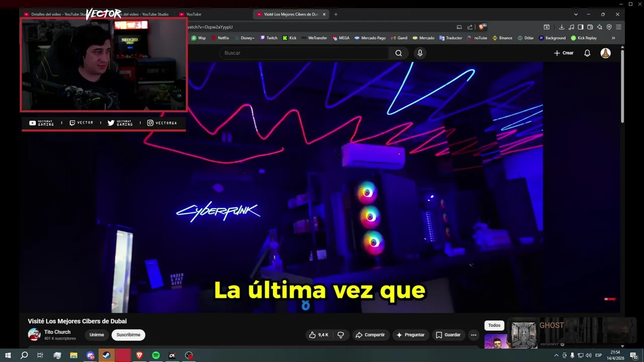Screen dimensions: 644x362
Task: Open Tito Church channel avatar
Action: (x=34, y=335)
